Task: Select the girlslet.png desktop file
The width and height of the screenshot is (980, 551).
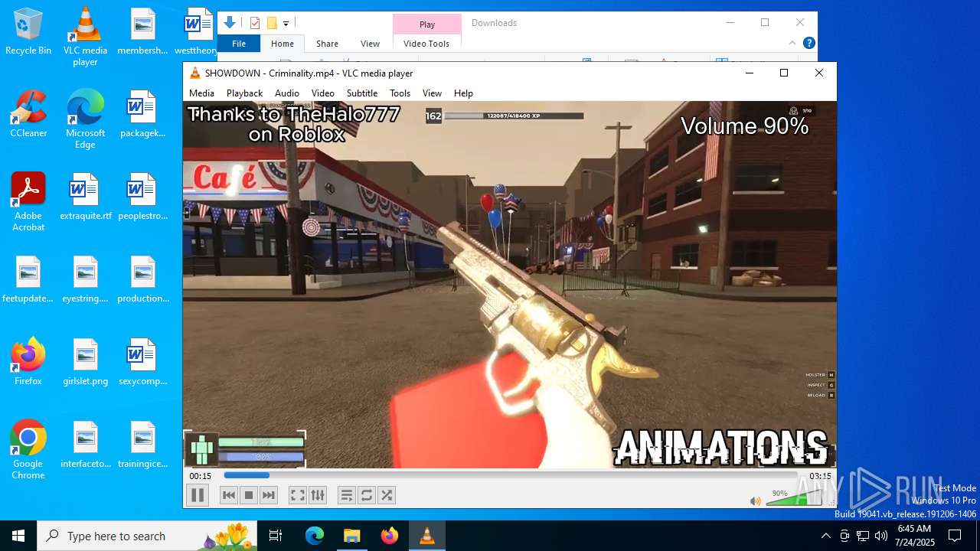Action: [x=85, y=362]
